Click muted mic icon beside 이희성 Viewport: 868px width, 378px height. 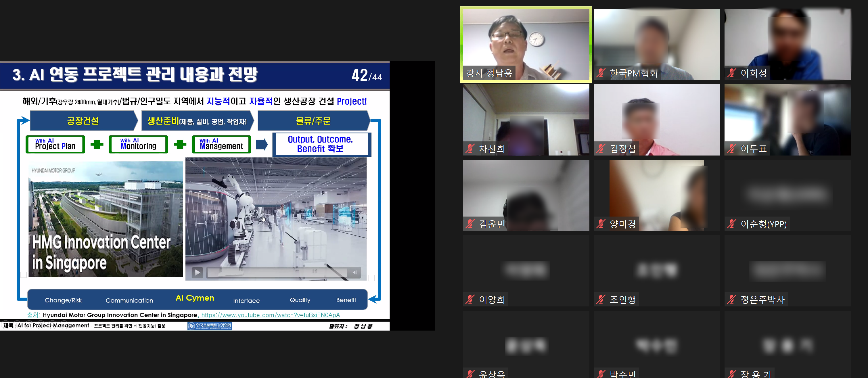pyautogui.click(x=731, y=73)
